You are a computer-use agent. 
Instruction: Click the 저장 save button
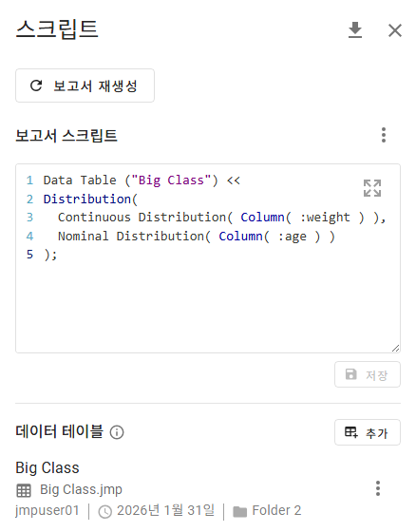click(368, 374)
